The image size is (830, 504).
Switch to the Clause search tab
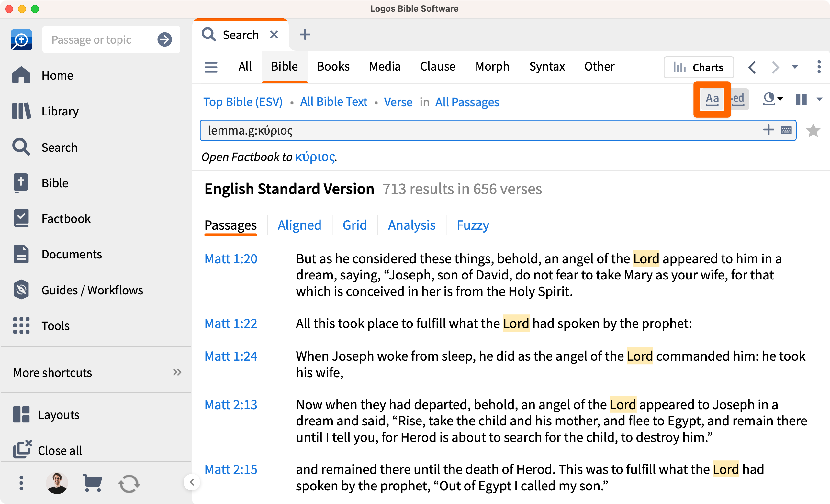click(438, 67)
